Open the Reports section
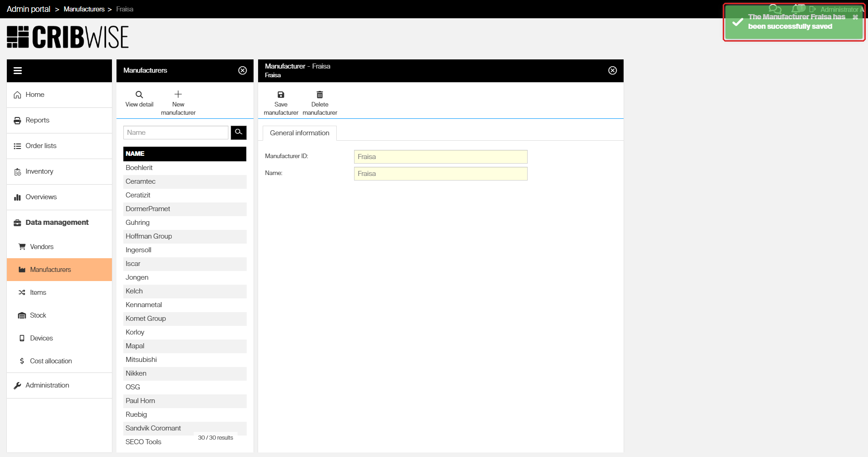Image resolution: width=868 pixels, height=457 pixels. click(59, 121)
